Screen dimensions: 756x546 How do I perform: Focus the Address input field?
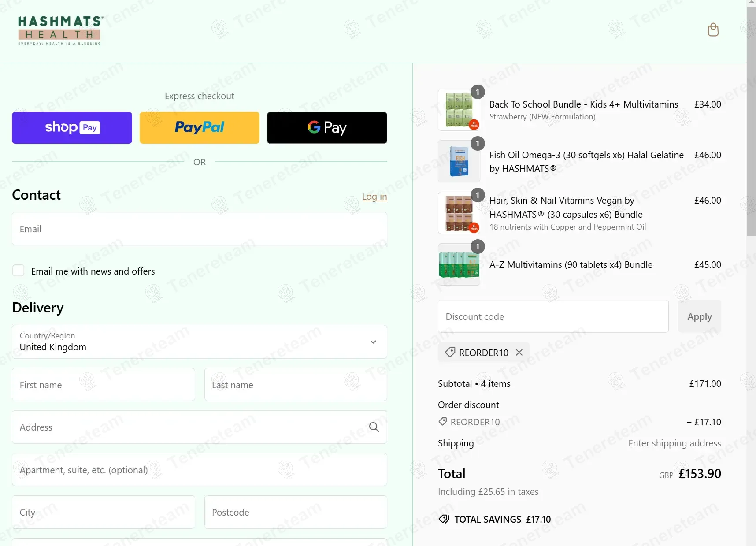200,427
